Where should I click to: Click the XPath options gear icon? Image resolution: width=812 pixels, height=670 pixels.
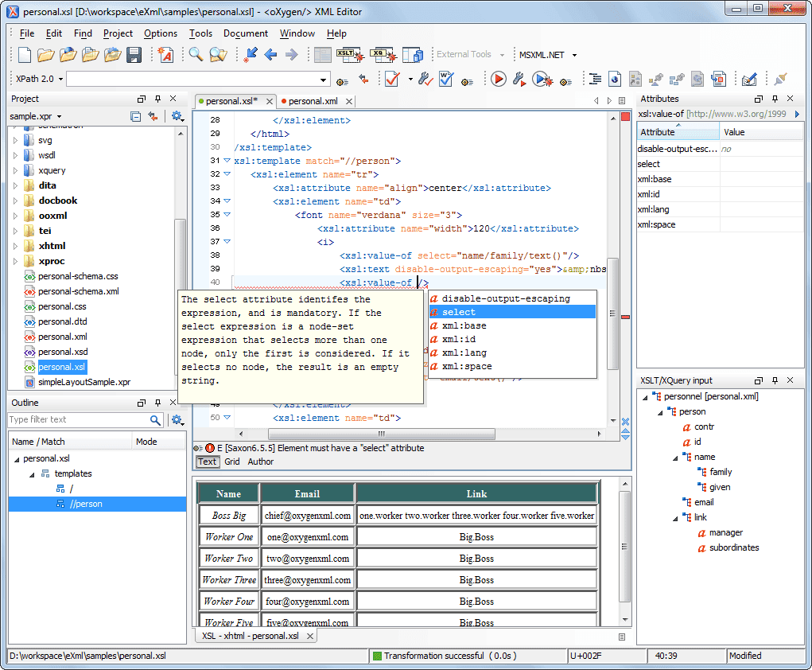tap(342, 81)
